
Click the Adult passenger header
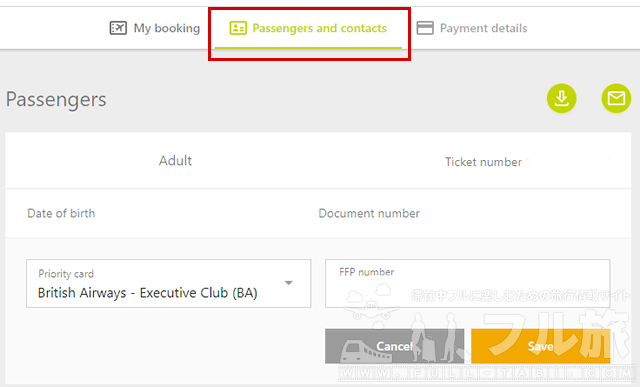[175, 160]
